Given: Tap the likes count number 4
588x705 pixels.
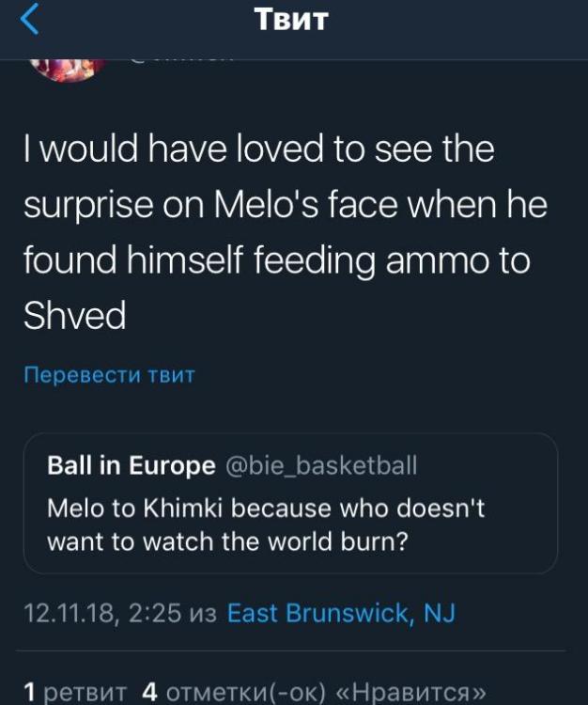Looking at the screenshot, I should 148,693.
